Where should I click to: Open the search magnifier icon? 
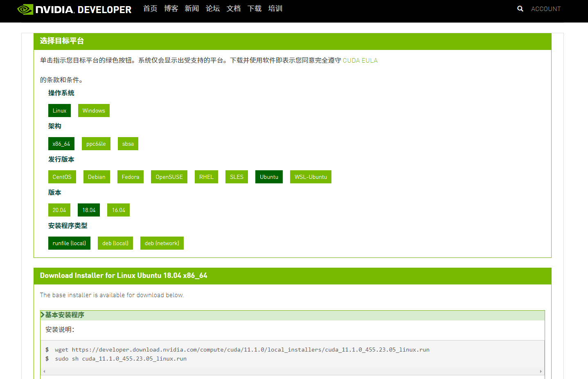[520, 9]
